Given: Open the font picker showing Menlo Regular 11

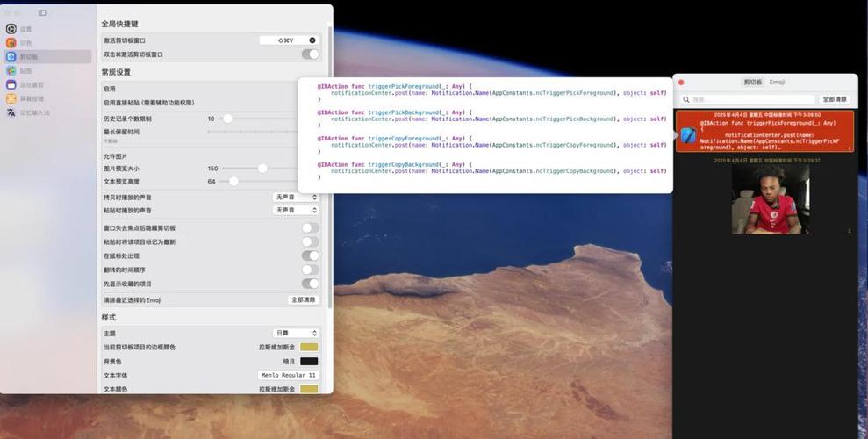Looking at the screenshot, I should [x=289, y=375].
